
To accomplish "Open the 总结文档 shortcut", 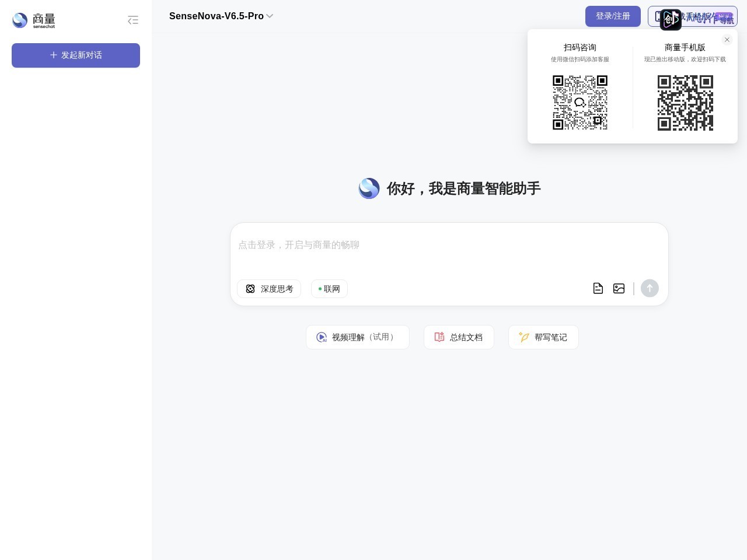I will pyautogui.click(x=459, y=337).
